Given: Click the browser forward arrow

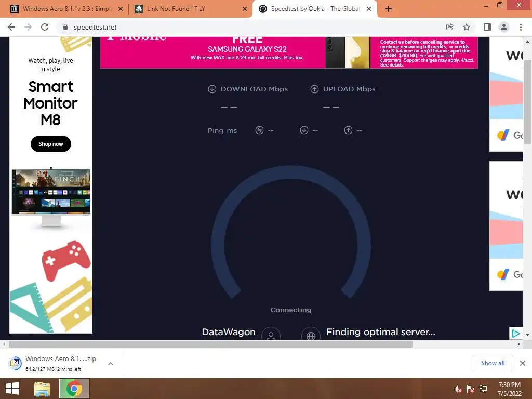Looking at the screenshot, I should (x=28, y=27).
